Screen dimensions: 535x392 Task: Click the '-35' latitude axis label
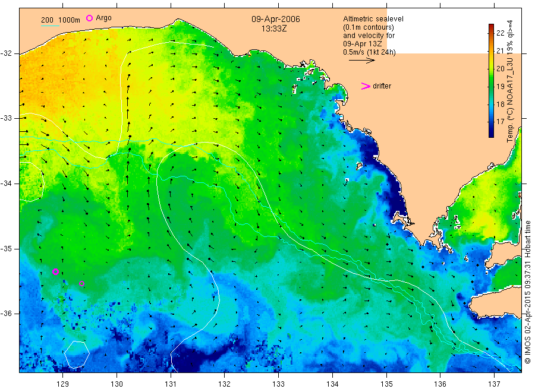point(6,249)
